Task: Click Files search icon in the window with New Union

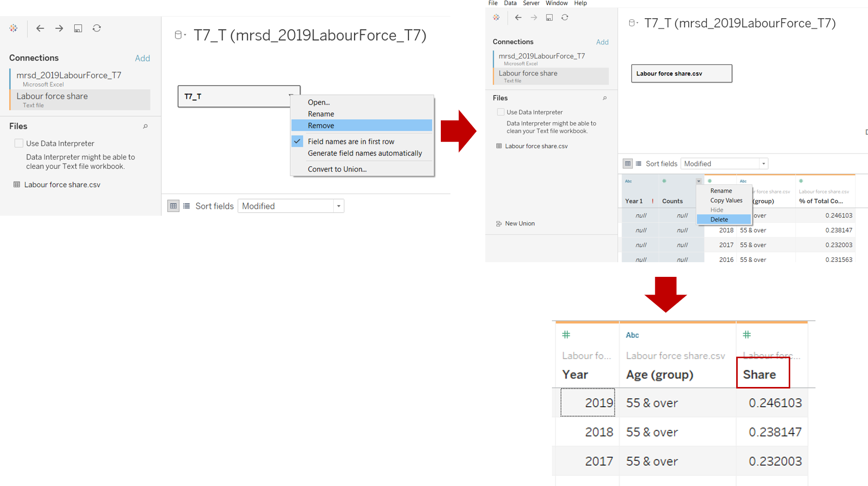Action: [604, 98]
